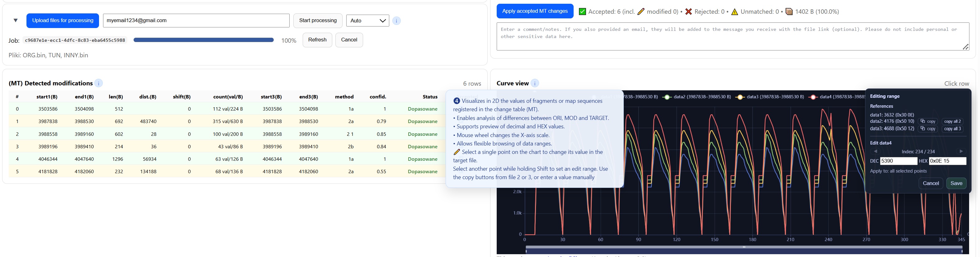Click the end3 cell 4047640
The height and width of the screenshot is (257, 980).
[x=308, y=159]
